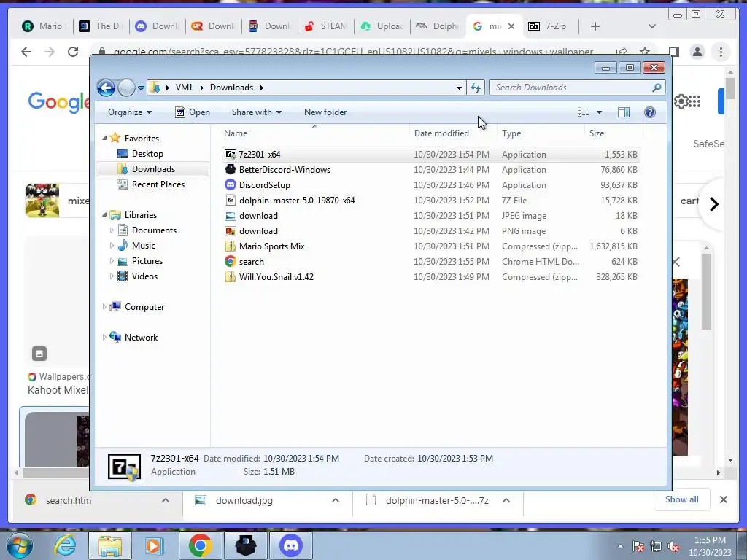The width and height of the screenshot is (747, 560).
Task: Go back in Explorer navigation
Action: coord(106,87)
